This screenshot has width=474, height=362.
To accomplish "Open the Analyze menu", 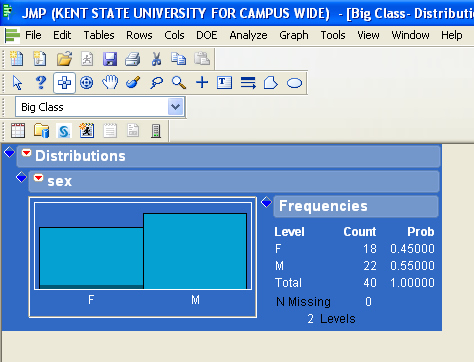I will (x=248, y=35).
